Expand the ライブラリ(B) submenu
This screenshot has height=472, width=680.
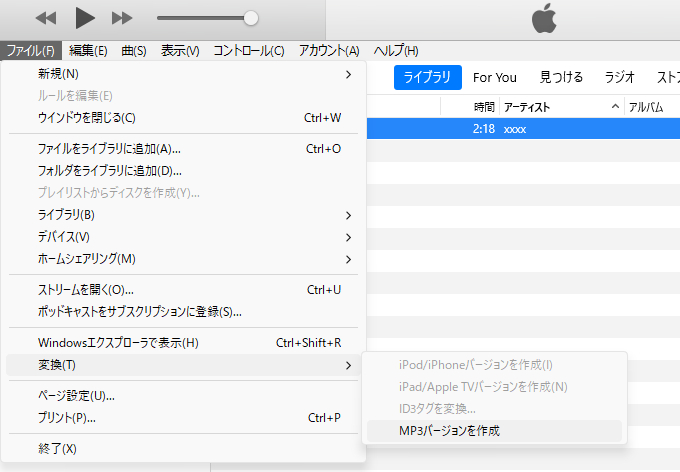coord(183,215)
